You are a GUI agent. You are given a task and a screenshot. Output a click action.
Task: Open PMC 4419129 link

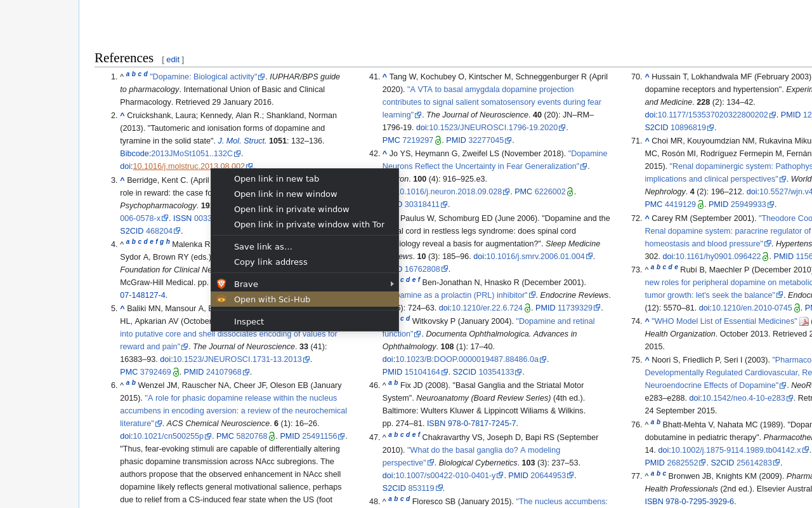pos(680,204)
